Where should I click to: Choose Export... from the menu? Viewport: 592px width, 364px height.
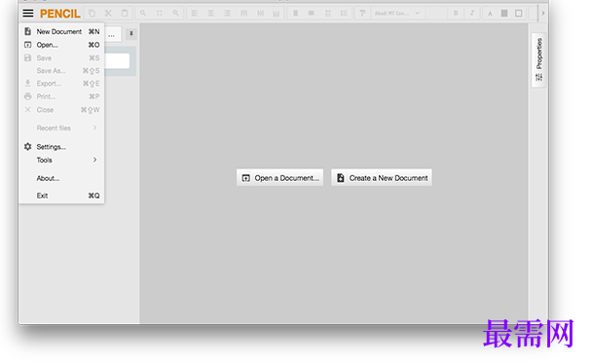click(61, 84)
